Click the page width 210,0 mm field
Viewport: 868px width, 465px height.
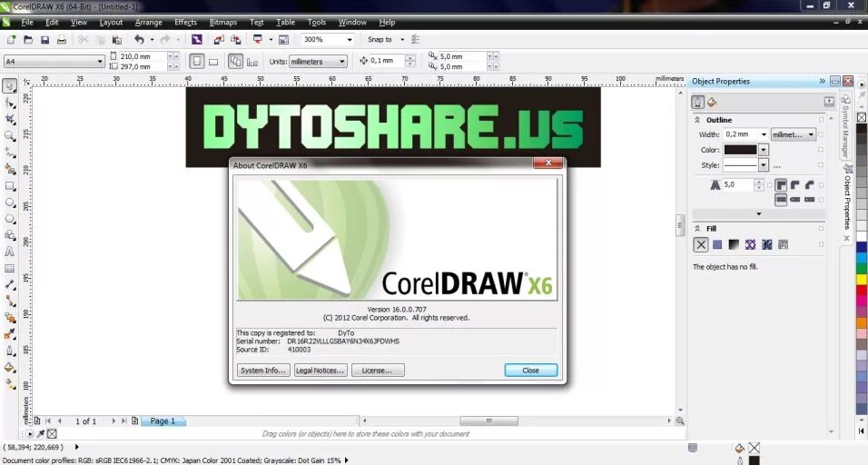point(143,56)
